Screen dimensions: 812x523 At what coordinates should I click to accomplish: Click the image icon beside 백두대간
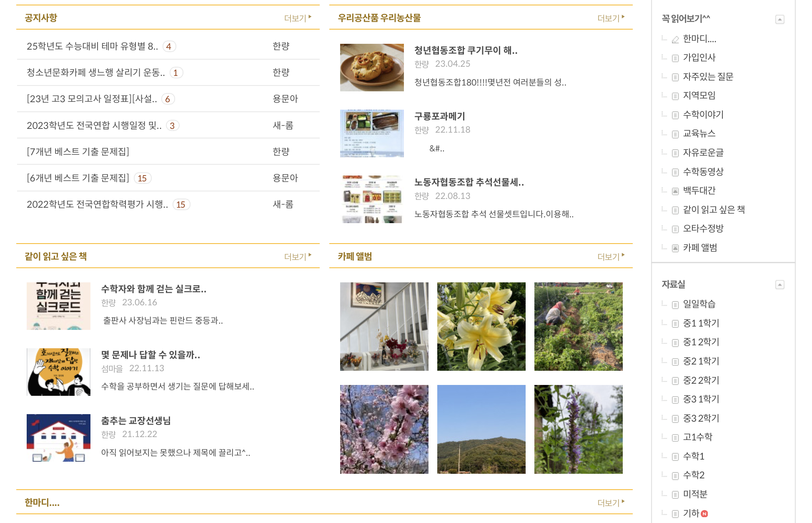tap(675, 191)
